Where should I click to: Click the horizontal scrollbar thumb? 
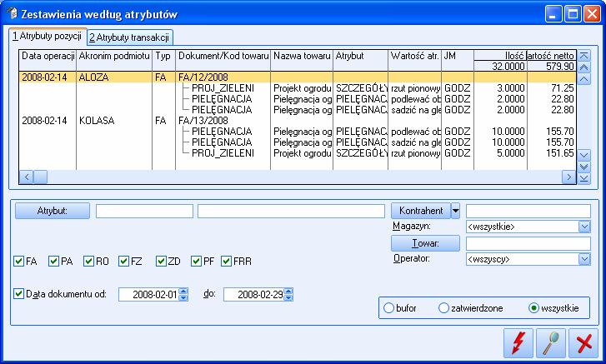[x=41, y=177]
